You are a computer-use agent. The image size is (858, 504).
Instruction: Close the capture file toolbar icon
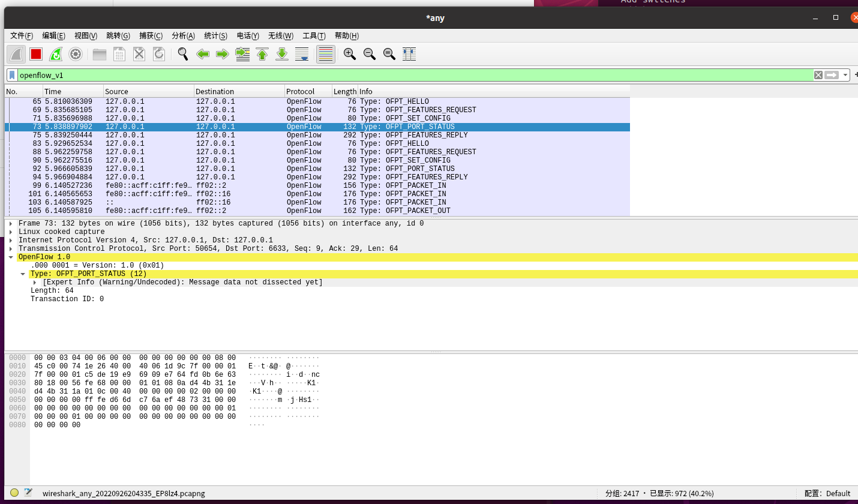(139, 54)
